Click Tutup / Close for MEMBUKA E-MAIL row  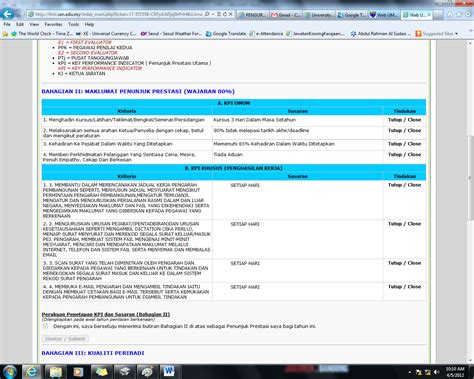404,287
